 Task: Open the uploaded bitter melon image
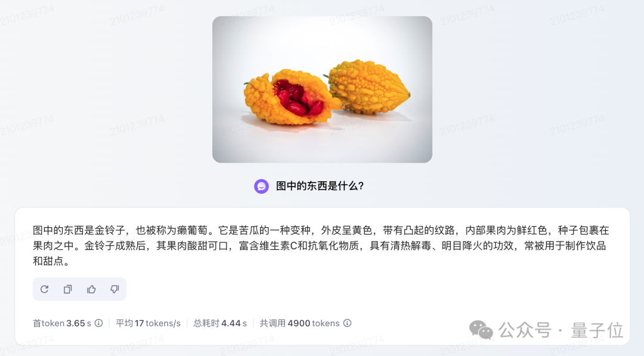(322, 89)
